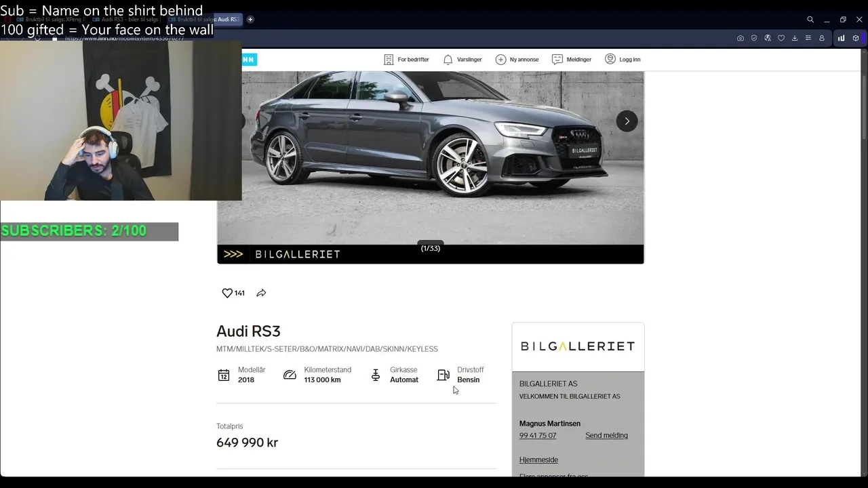
Task: Click Logg inn to sign in
Action: (623, 60)
